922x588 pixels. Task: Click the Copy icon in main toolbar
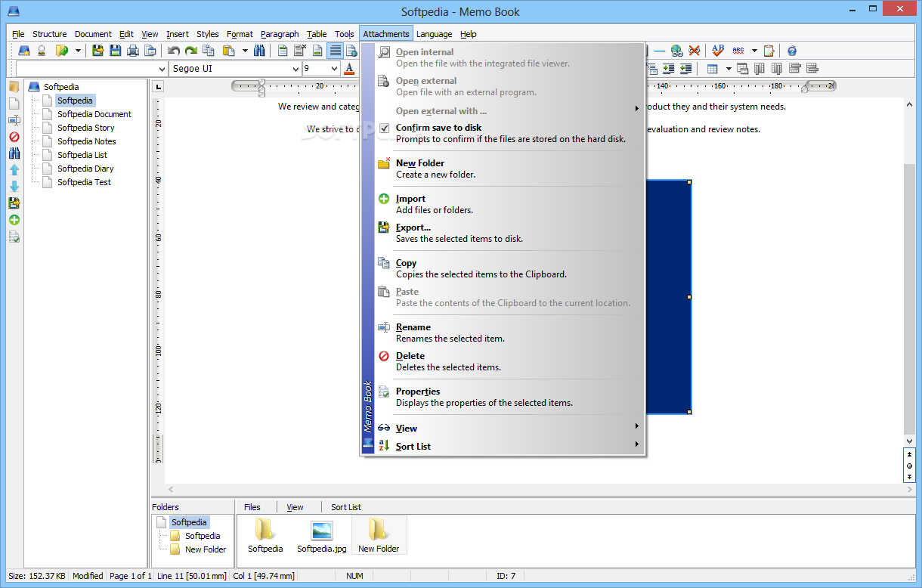click(x=208, y=51)
